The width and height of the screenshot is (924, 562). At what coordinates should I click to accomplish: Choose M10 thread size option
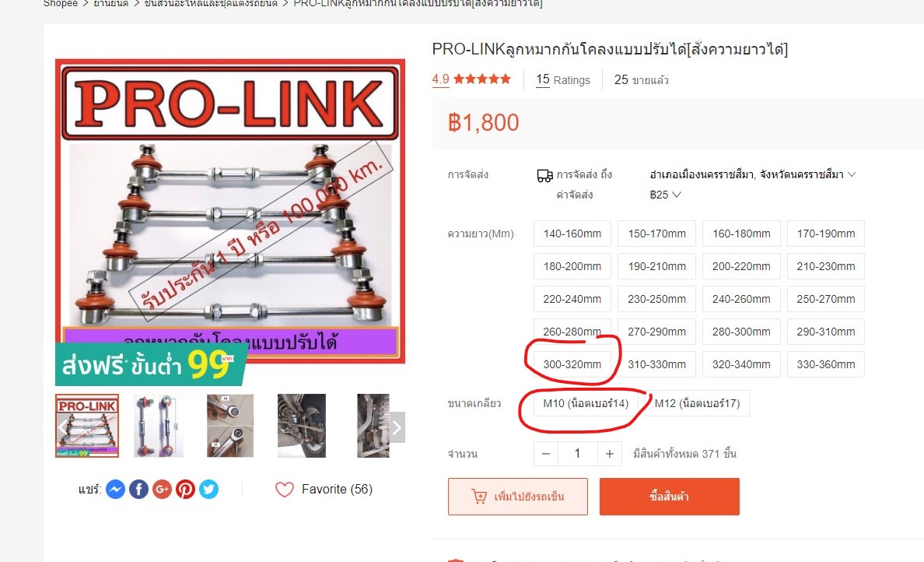click(586, 403)
